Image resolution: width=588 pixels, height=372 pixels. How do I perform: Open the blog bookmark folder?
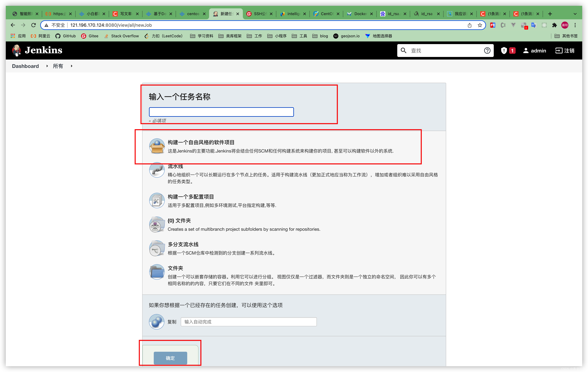click(x=320, y=36)
